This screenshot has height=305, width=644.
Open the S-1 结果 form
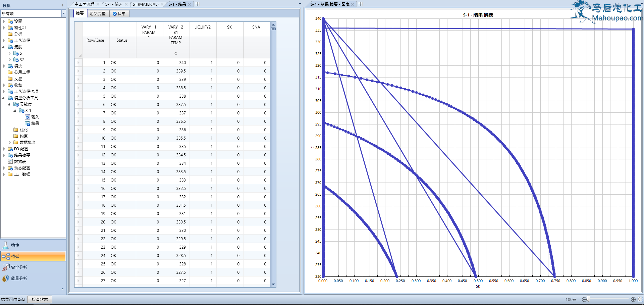(35, 123)
